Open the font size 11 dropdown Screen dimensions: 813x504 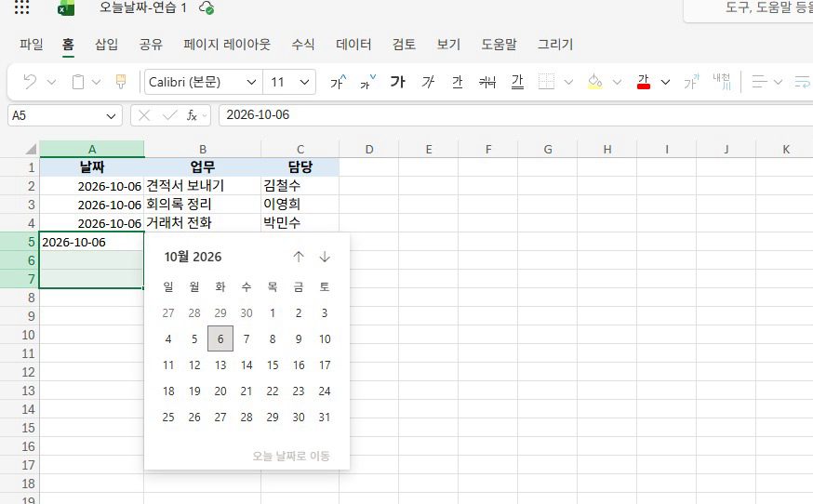tap(304, 82)
